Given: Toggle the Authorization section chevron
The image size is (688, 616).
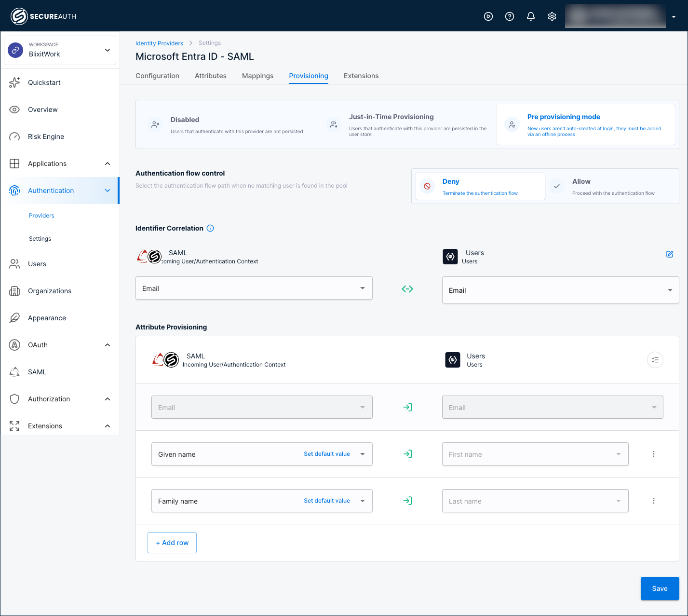Looking at the screenshot, I should (x=108, y=399).
